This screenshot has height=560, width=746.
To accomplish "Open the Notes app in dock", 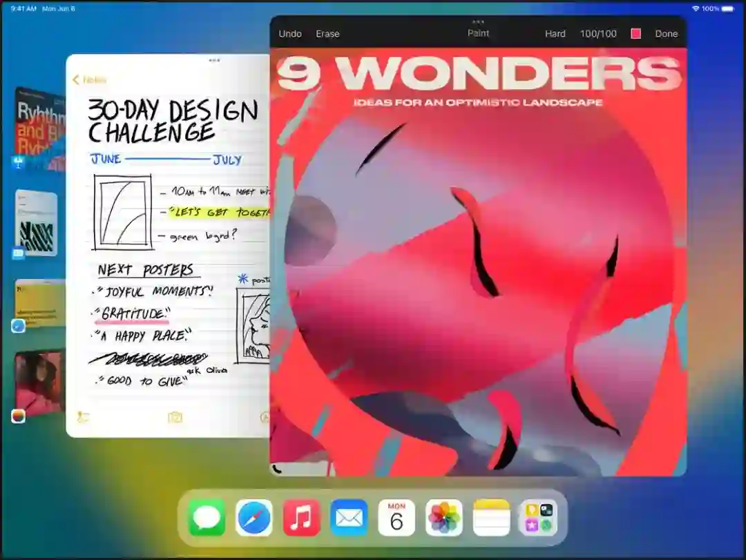I will click(492, 518).
